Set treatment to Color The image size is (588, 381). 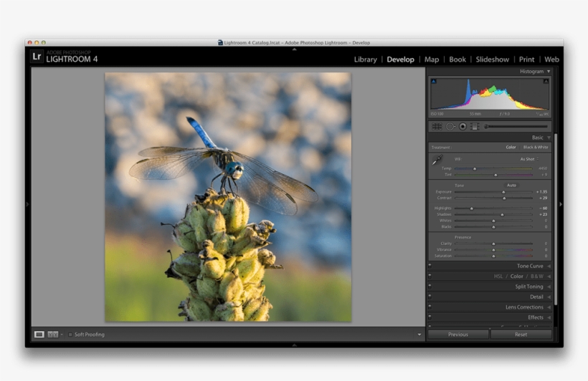[511, 148]
